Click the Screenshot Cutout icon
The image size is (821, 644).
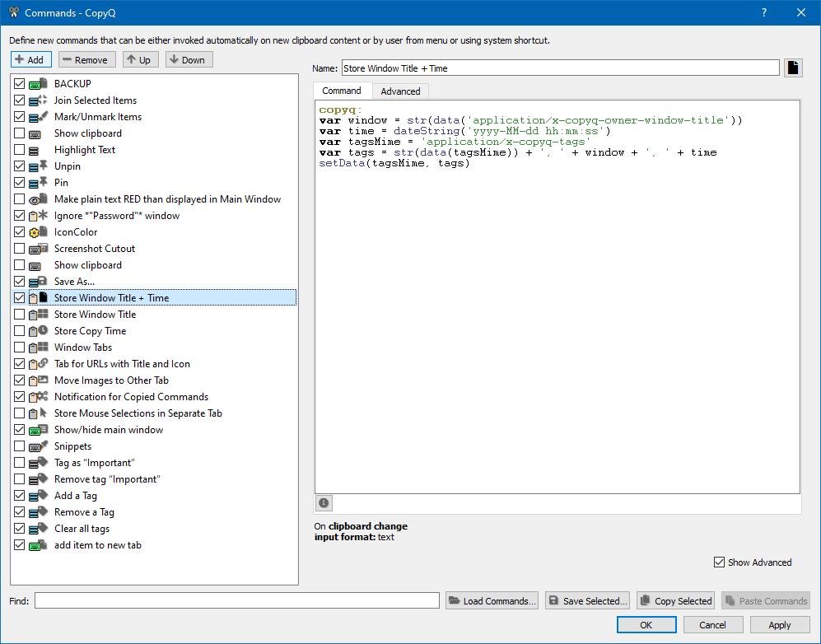click(38, 249)
